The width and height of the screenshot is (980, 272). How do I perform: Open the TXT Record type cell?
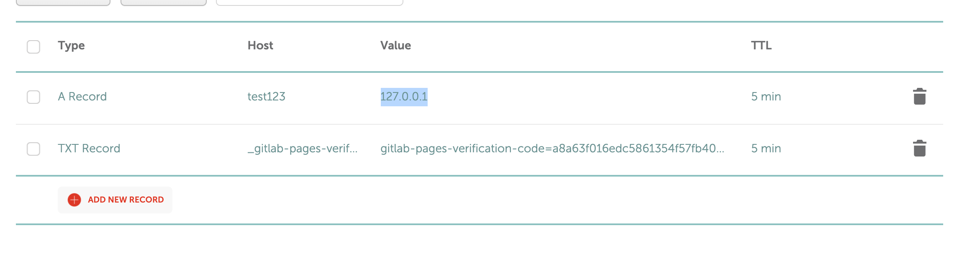(89, 149)
